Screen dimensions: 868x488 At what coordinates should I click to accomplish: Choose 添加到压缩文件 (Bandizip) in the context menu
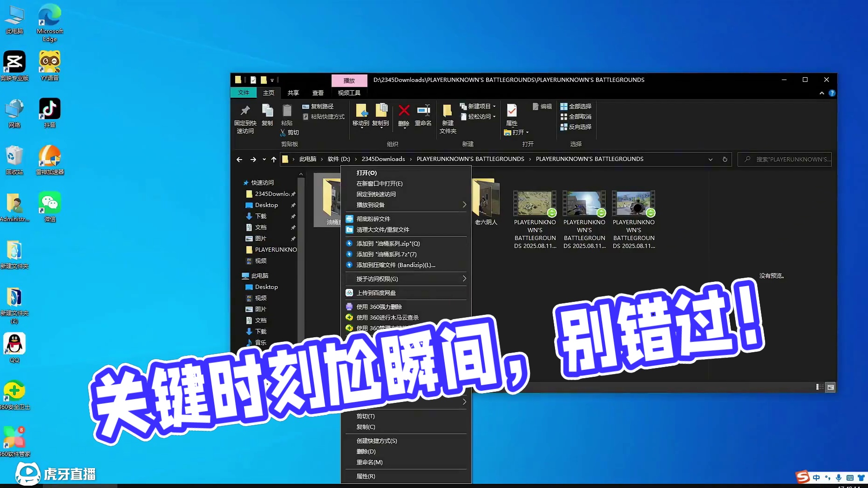point(395,265)
